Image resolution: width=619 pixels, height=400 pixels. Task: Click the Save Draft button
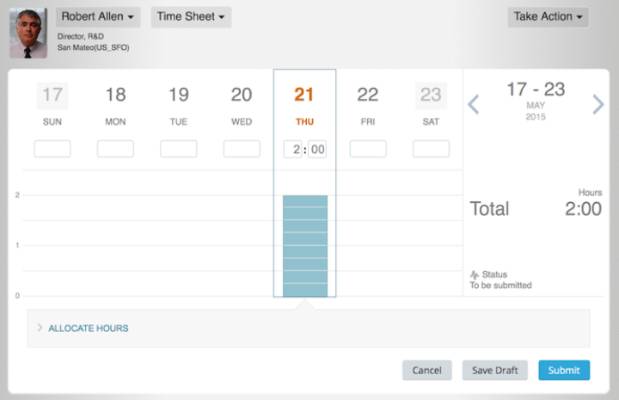[495, 370]
